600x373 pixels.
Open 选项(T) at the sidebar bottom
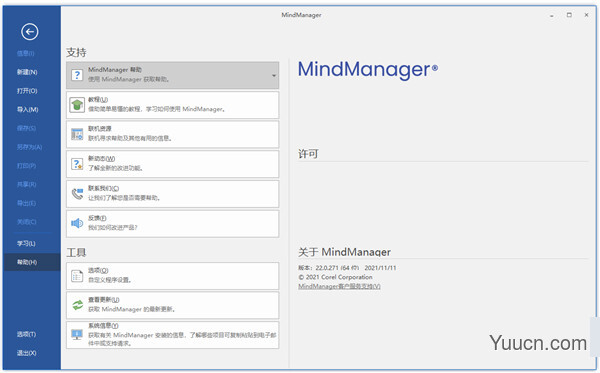[x=26, y=334]
